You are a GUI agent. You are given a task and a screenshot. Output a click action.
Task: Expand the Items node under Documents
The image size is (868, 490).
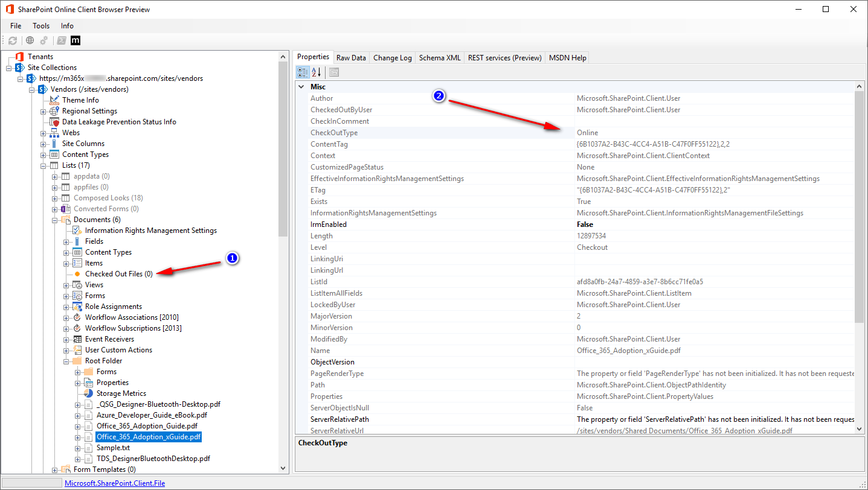coord(66,263)
